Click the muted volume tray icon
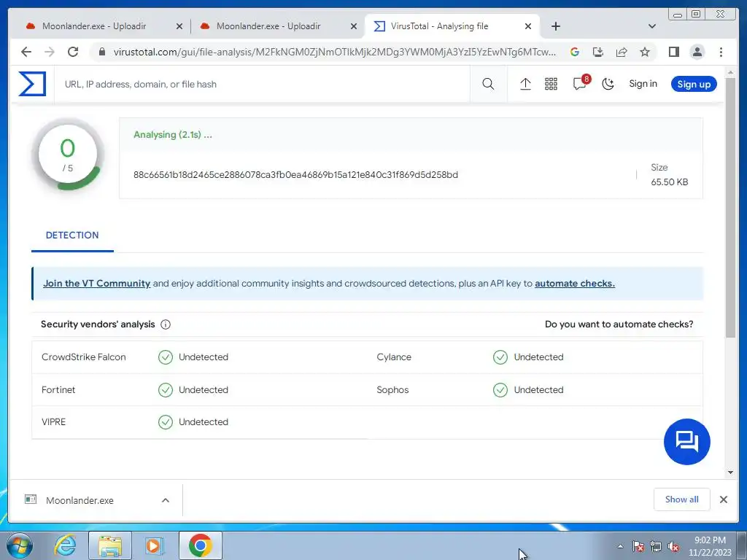747x560 pixels. click(x=673, y=547)
